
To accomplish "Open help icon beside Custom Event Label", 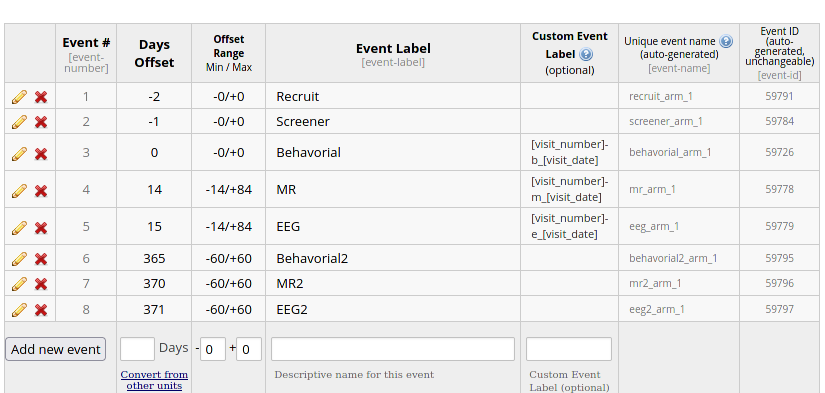I will 586,54.
